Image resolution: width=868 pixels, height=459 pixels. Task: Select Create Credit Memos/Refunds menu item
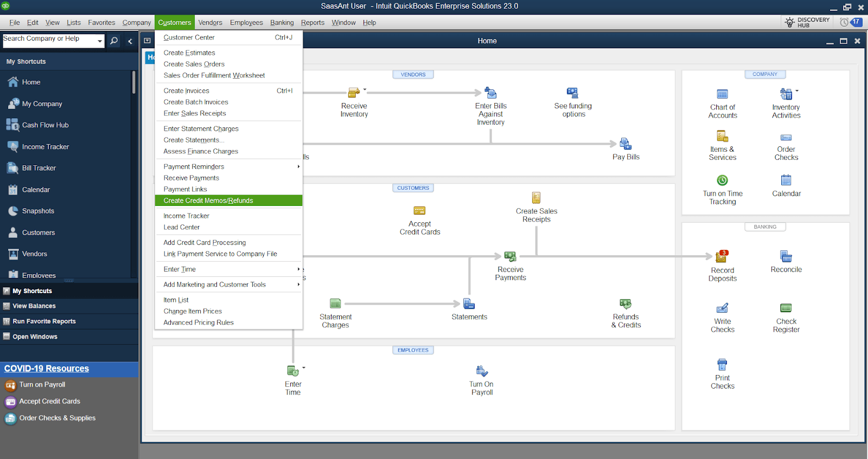(x=229, y=201)
